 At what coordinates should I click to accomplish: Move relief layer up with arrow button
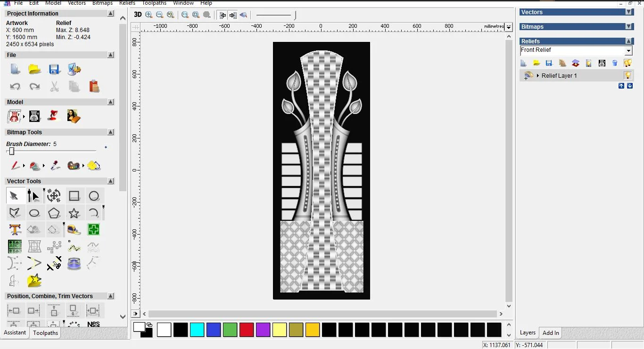coord(621,86)
